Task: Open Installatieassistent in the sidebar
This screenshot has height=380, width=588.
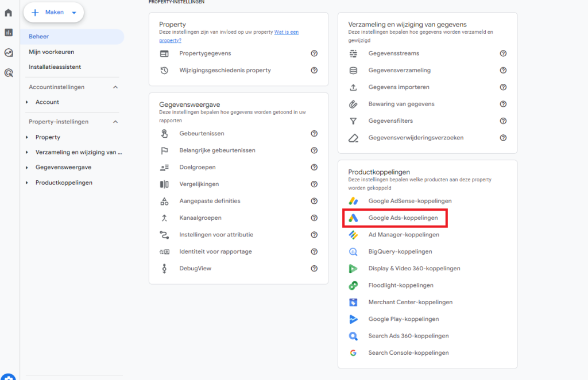Action: [x=55, y=67]
